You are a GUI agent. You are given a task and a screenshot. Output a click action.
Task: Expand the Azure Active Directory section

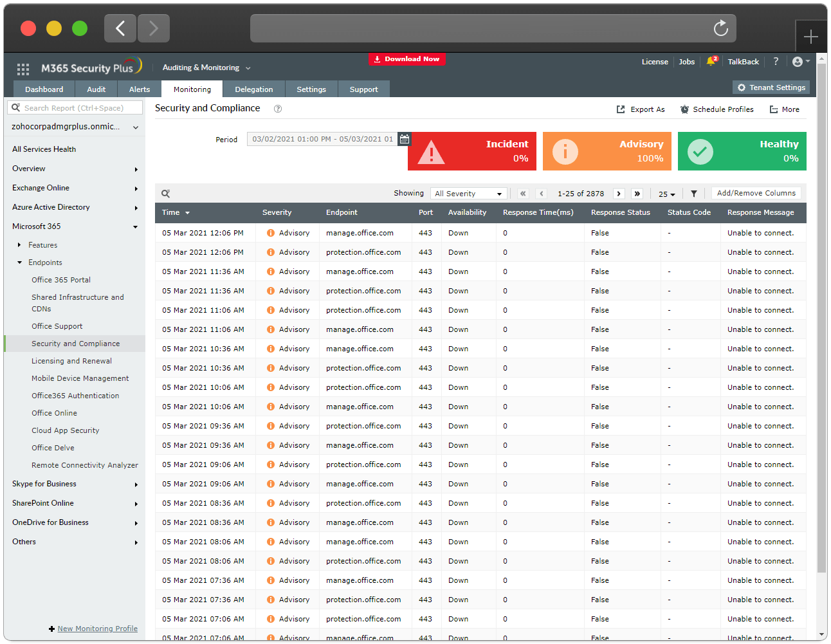pyautogui.click(x=136, y=208)
